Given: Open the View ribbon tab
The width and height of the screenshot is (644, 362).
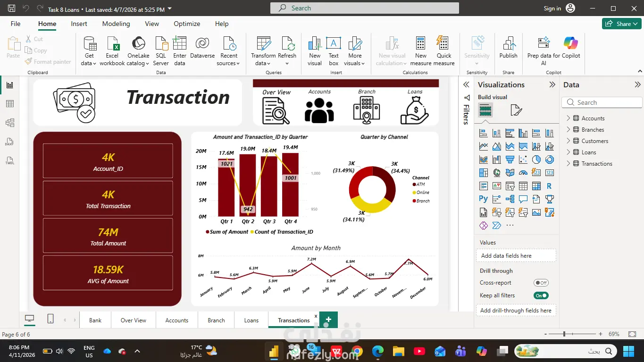Looking at the screenshot, I should point(152,24).
